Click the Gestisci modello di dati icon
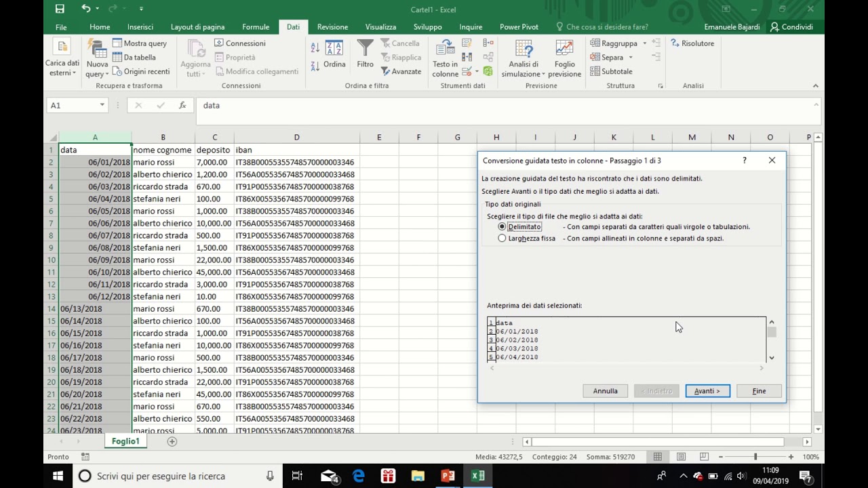The width and height of the screenshot is (868, 488). (488, 71)
